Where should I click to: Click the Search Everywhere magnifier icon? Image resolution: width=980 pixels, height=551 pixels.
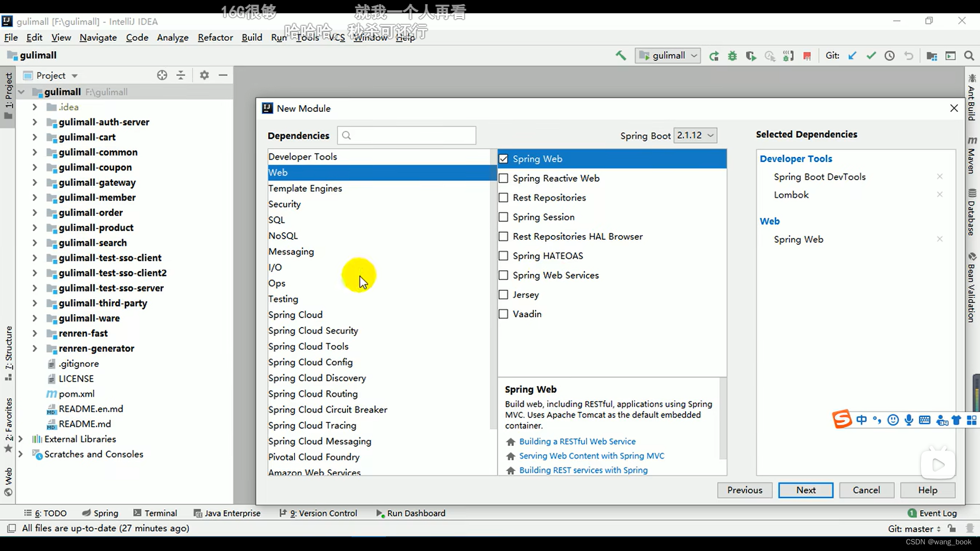[969, 56]
